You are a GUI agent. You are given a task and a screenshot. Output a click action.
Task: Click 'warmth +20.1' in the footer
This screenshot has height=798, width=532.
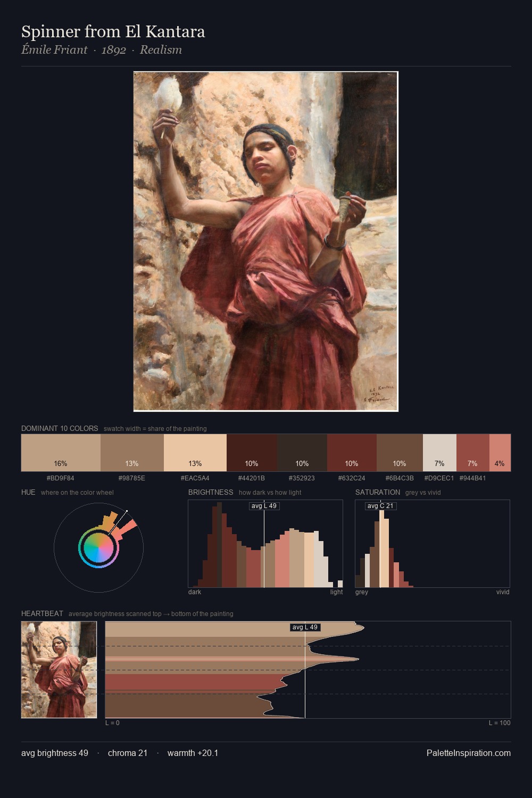[x=193, y=753]
